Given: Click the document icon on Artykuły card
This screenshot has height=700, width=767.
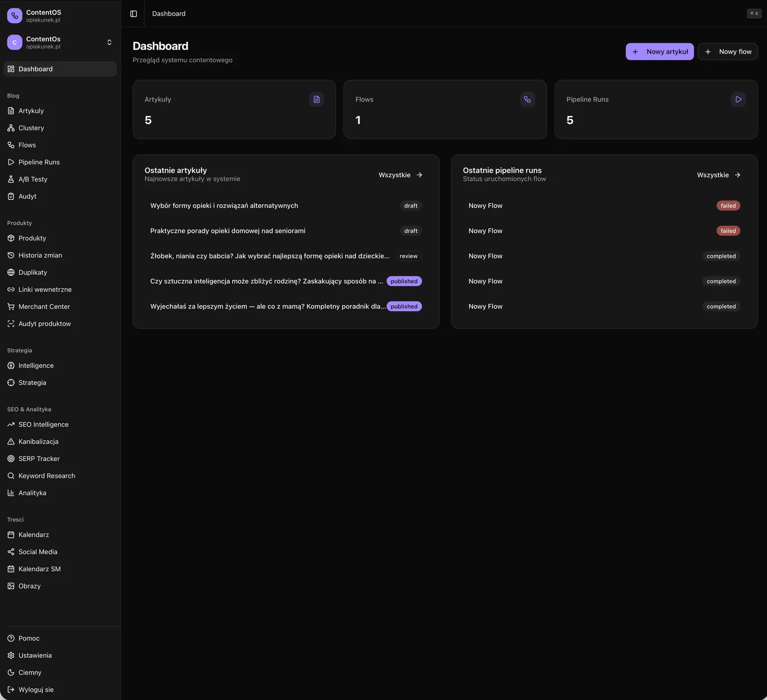Looking at the screenshot, I should click(x=316, y=100).
